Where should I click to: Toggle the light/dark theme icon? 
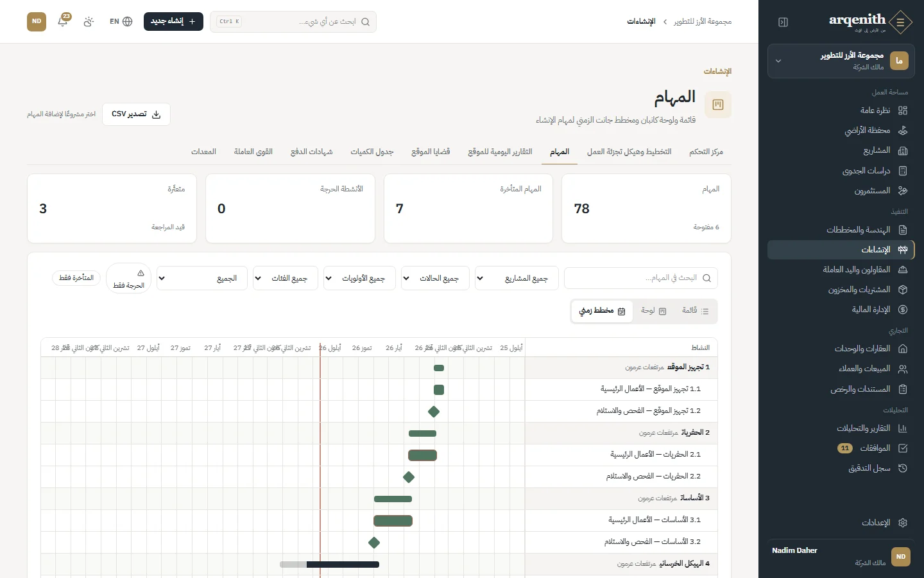point(89,21)
